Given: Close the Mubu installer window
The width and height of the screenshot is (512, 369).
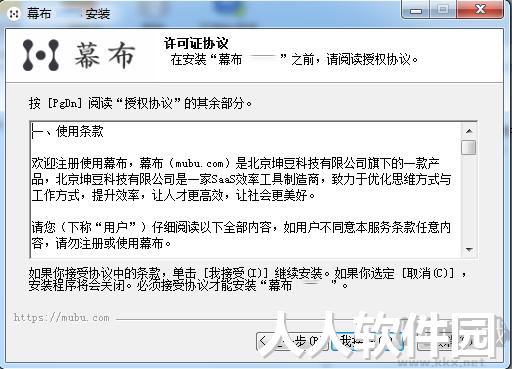Looking at the screenshot, I should [x=480, y=10].
